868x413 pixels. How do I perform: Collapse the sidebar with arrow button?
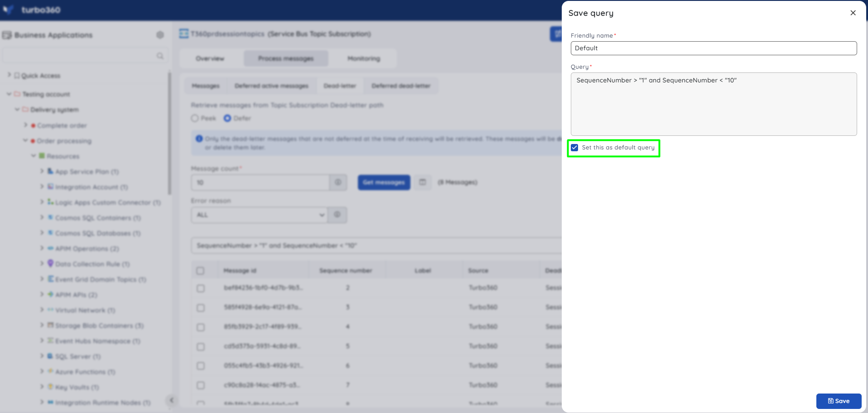click(171, 400)
